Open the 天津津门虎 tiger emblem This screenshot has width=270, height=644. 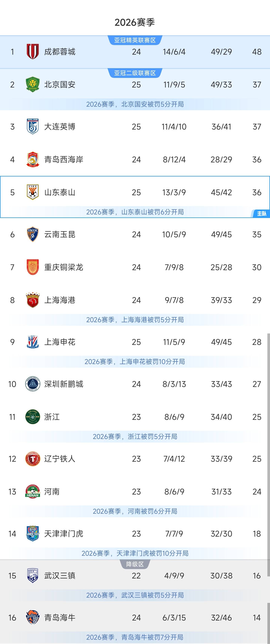pyautogui.click(x=33, y=534)
